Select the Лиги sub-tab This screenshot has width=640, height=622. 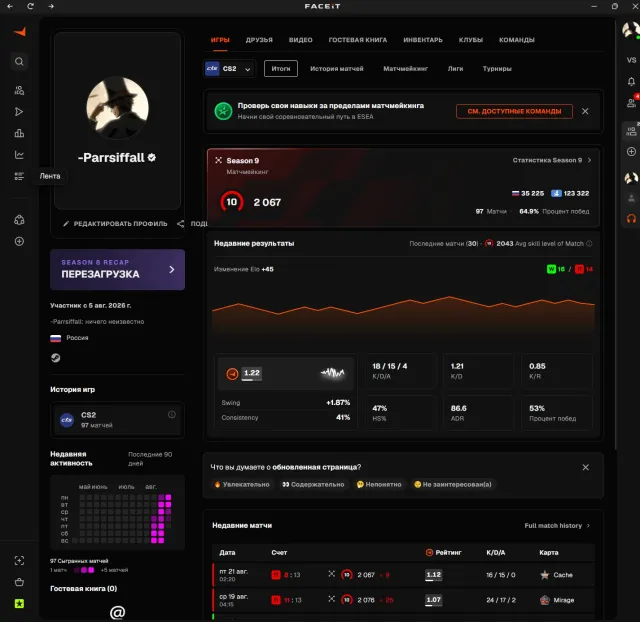coord(456,69)
